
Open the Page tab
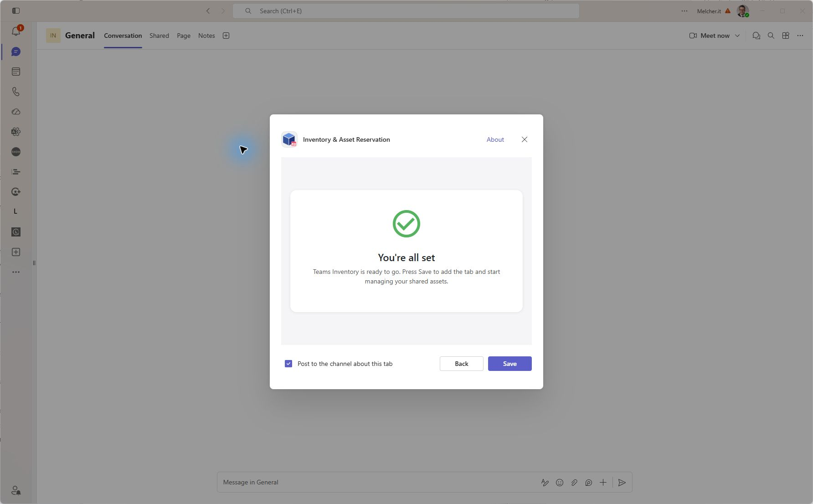pos(184,36)
